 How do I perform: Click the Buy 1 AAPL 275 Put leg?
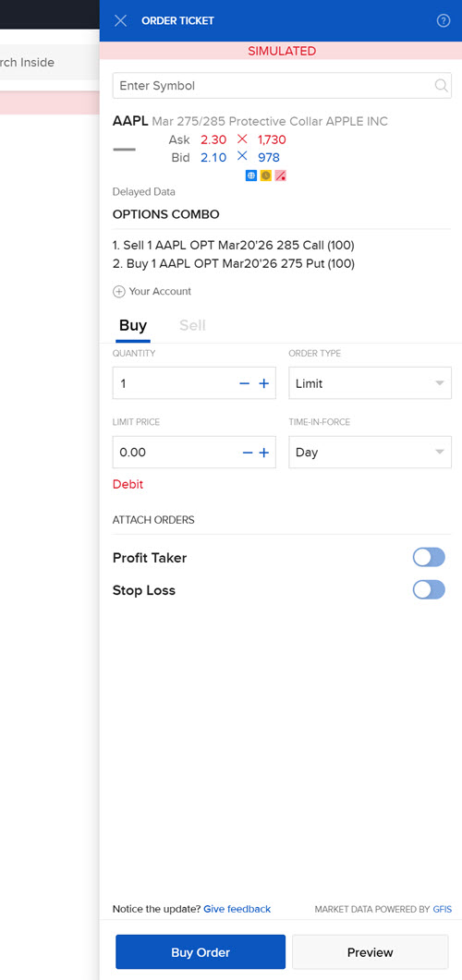point(234,264)
